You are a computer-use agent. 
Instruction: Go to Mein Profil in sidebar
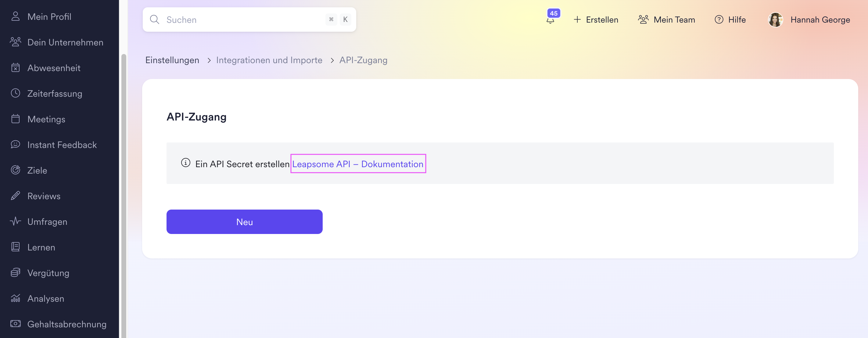(x=49, y=16)
